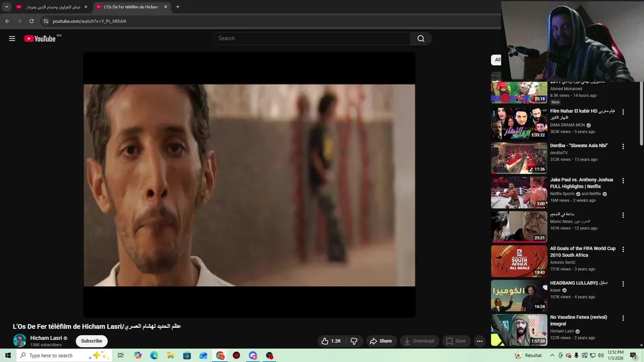644x362 pixels.
Task: Click the "DIMA DRAMA MCN" channel name
Action: (568, 125)
